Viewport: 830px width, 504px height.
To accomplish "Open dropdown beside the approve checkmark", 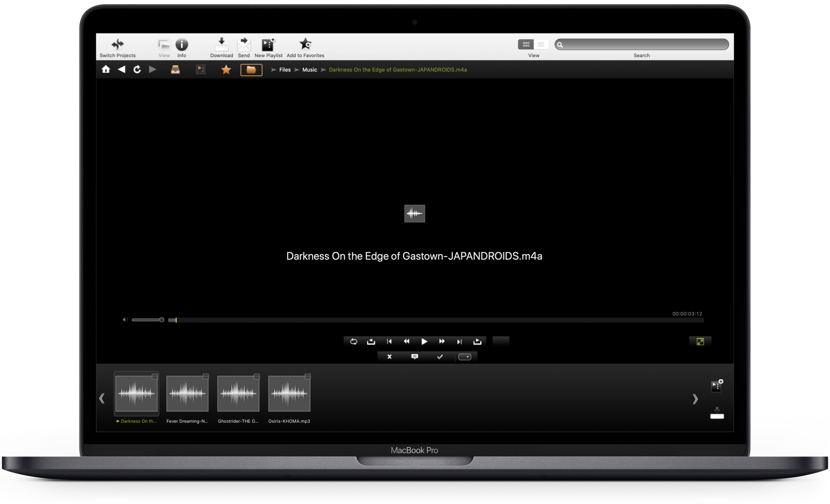I will pos(465,357).
